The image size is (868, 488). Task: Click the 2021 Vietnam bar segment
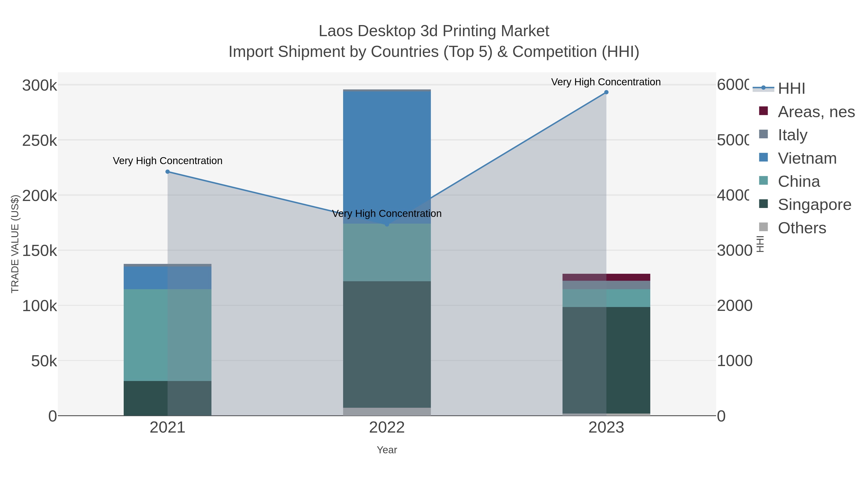[168, 278]
